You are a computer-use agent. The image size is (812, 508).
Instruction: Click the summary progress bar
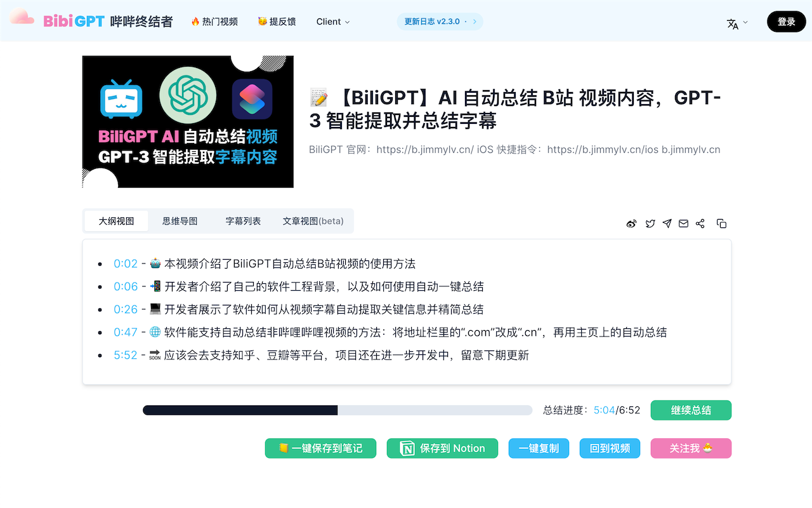tap(337, 410)
